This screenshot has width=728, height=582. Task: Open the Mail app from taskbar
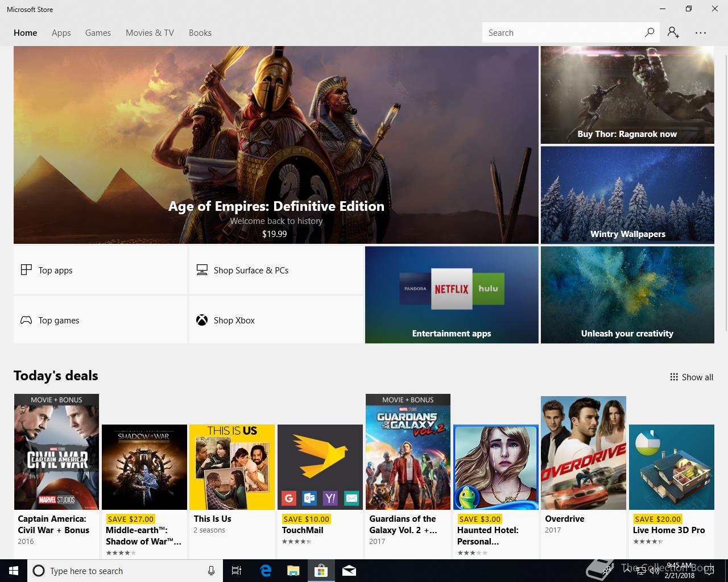pyautogui.click(x=349, y=571)
